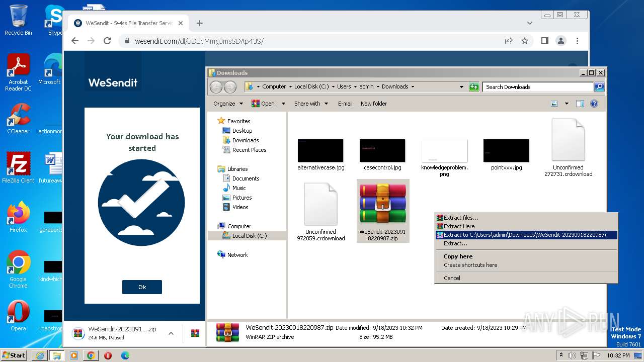Open Recent Places
644x362 pixels.
(249, 150)
